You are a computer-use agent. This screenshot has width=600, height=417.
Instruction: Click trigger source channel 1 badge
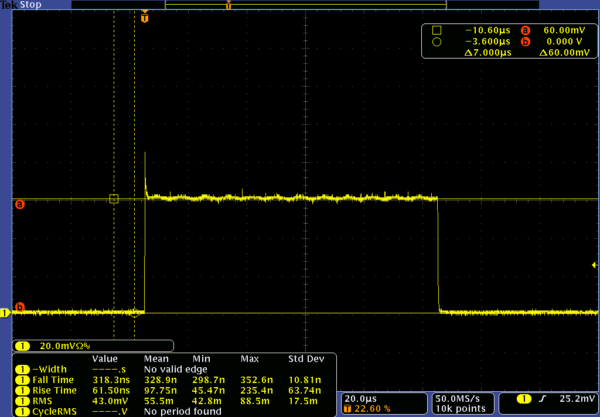524,399
